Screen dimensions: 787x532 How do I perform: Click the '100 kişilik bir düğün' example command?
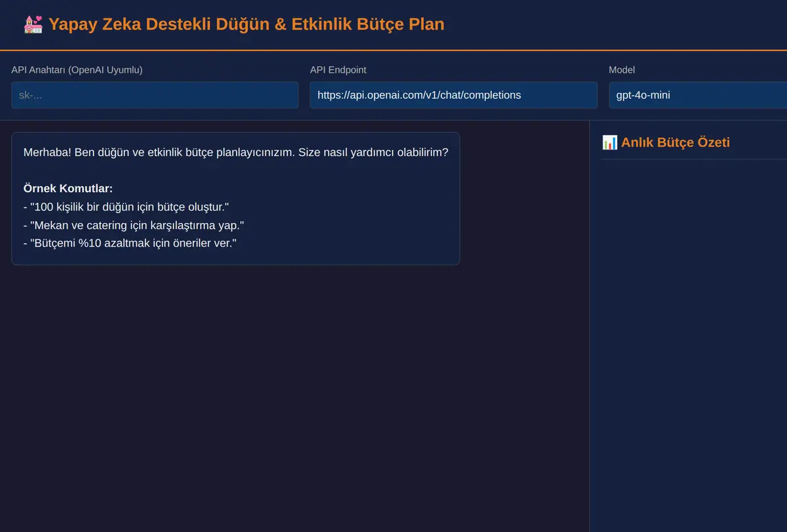click(126, 207)
